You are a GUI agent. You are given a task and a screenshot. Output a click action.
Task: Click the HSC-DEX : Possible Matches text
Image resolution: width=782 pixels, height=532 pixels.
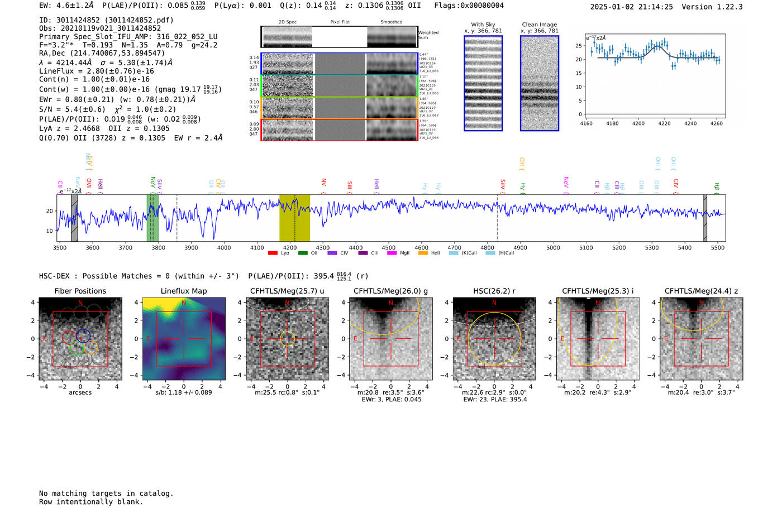(139, 276)
